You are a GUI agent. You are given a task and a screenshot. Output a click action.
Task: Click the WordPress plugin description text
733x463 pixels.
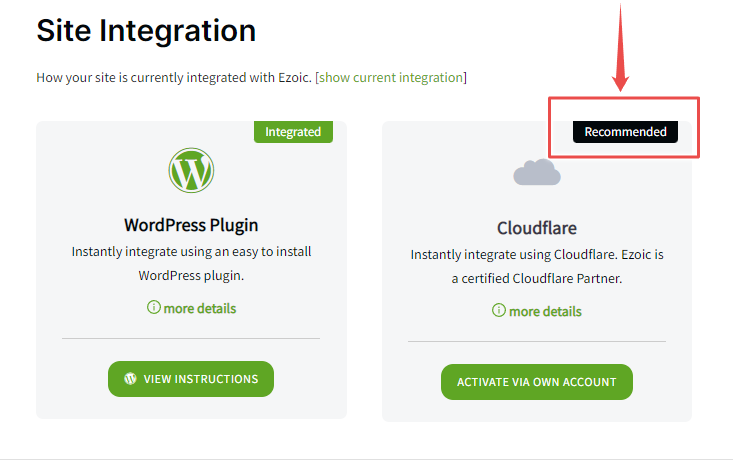(x=191, y=263)
